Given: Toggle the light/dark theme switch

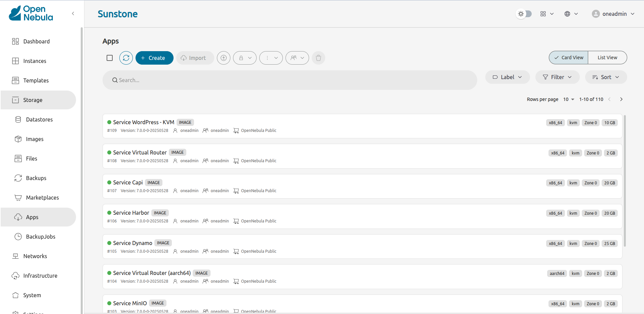Looking at the screenshot, I should tap(524, 14).
